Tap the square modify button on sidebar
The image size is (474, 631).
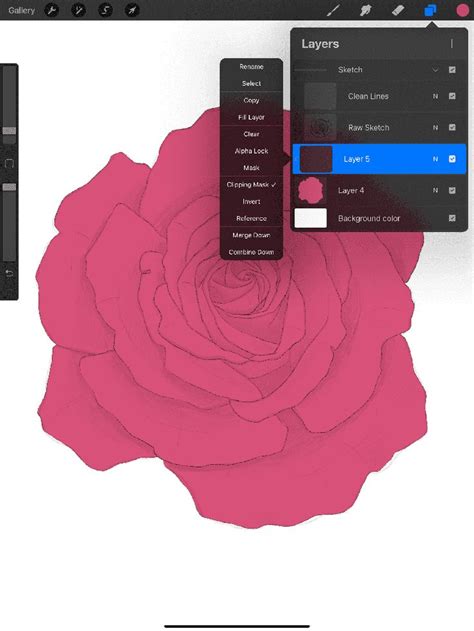[9, 163]
